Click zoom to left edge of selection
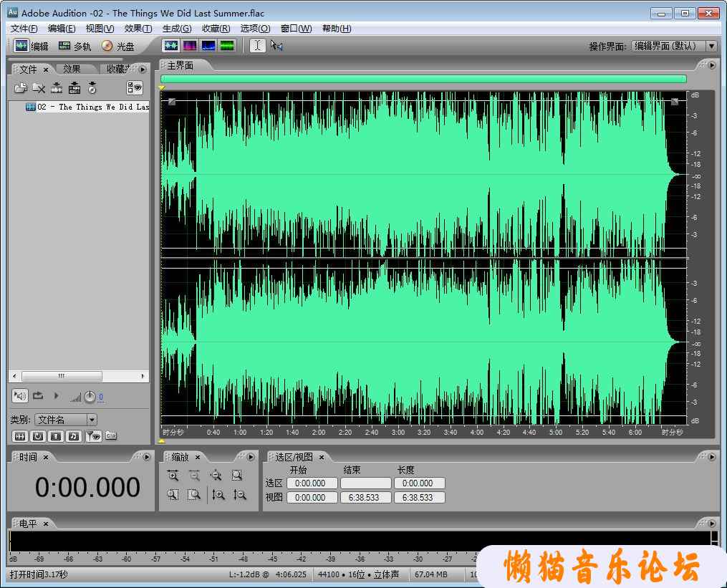The image size is (727, 588). coord(173,495)
